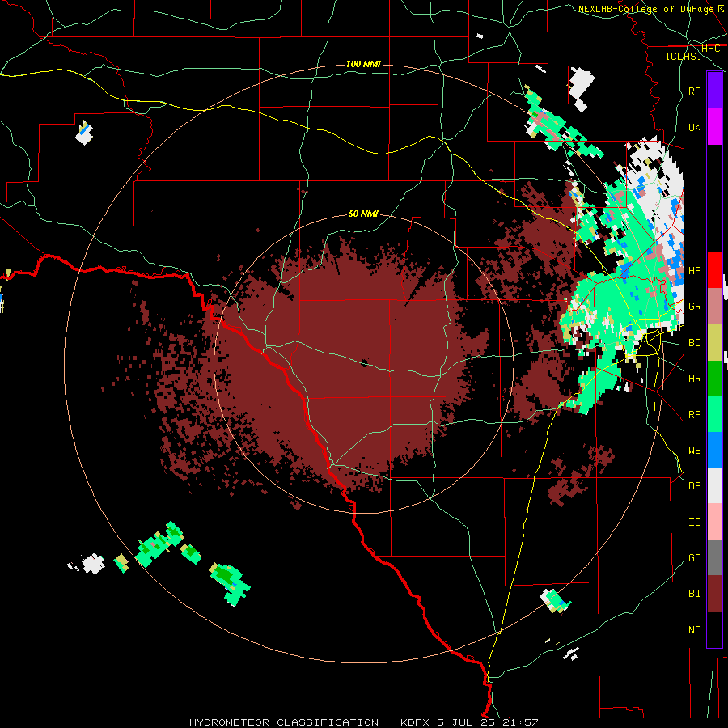Click the GR legend label
Screen dimensions: 728x728
point(695,307)
